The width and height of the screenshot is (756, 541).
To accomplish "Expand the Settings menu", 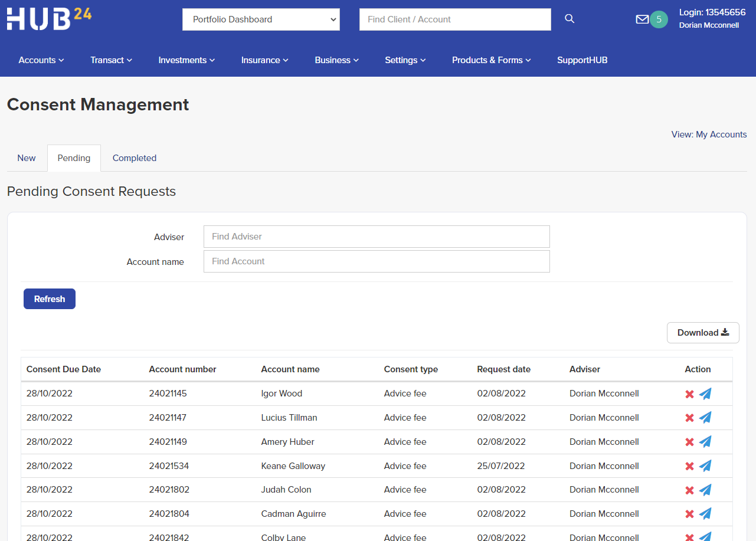I will click(405, 60).
